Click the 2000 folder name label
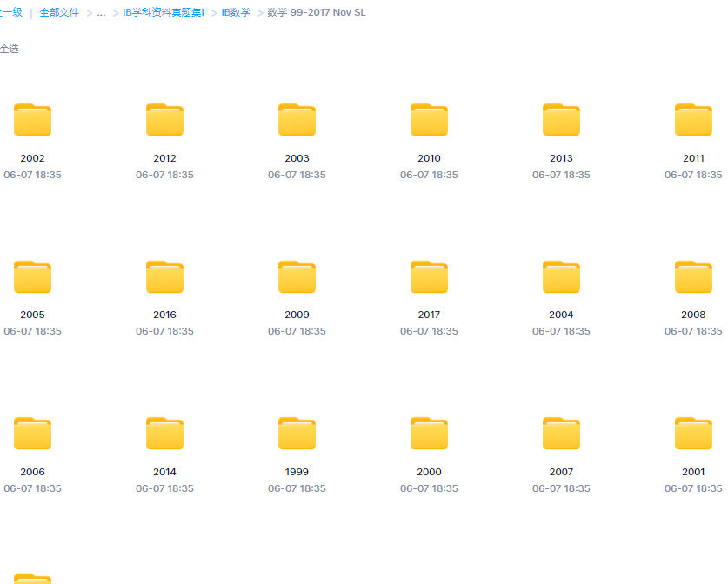 pyautogui.click(x=429, y=472)
